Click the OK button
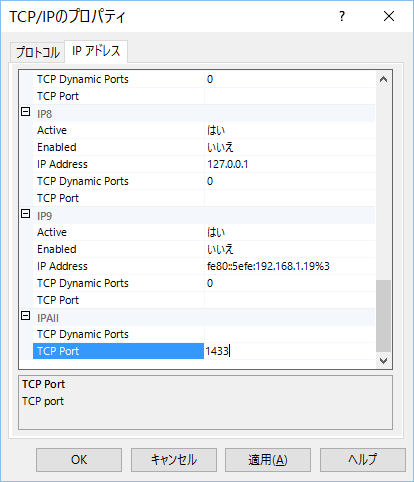The image size is (414, 482). [x=79, y=460]
